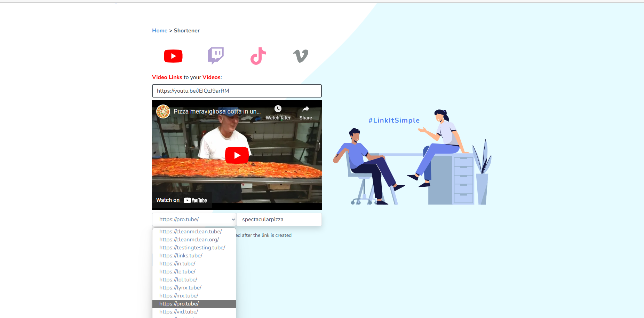Open the pizza channel avatar
The height and width of the screenshot is (318, 644).
pyautogui.click(x=163, y=111)
